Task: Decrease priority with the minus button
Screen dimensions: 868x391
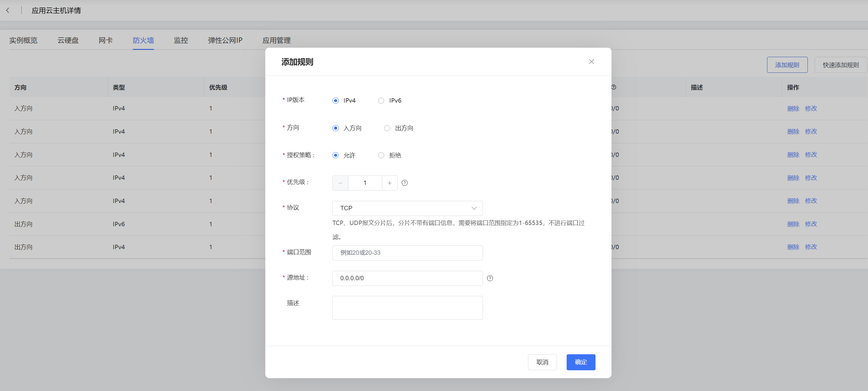Action: click(x=340, y=183)
